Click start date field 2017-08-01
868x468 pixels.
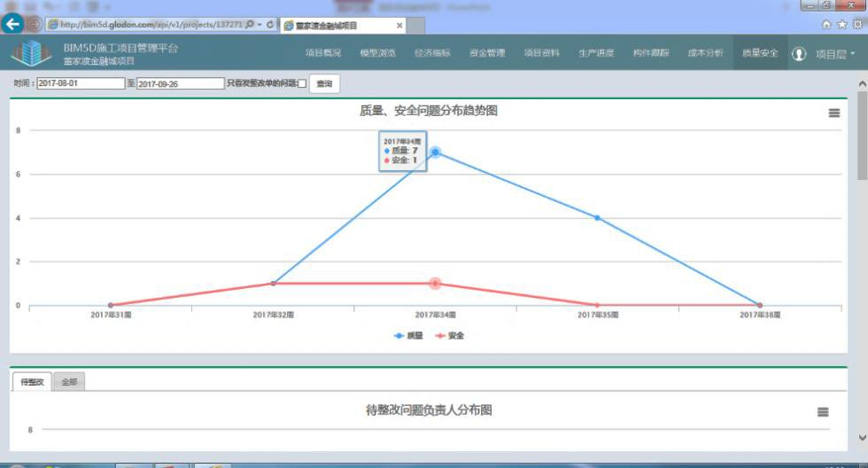pyautogui.click(x=81, y=83)
